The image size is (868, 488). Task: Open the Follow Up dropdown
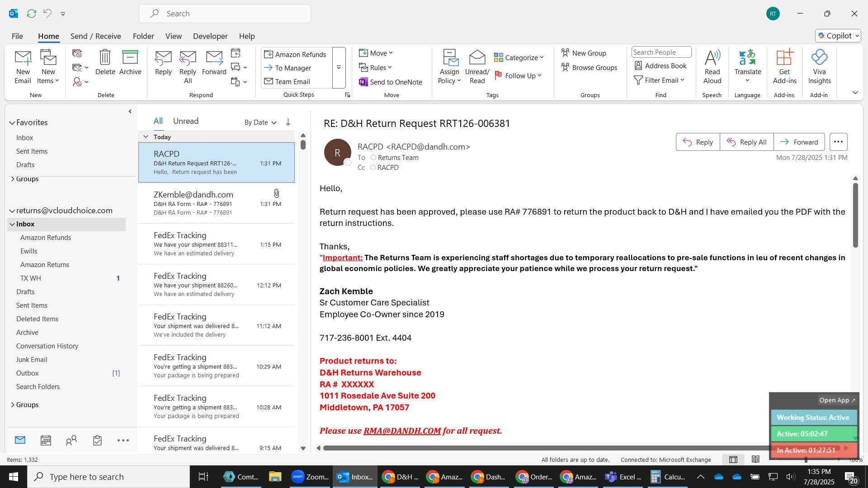[518, 75]
